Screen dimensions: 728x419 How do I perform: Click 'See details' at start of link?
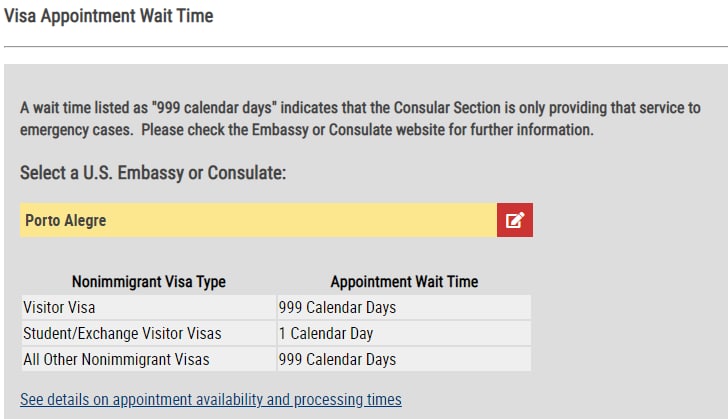(x=54, y=399)
